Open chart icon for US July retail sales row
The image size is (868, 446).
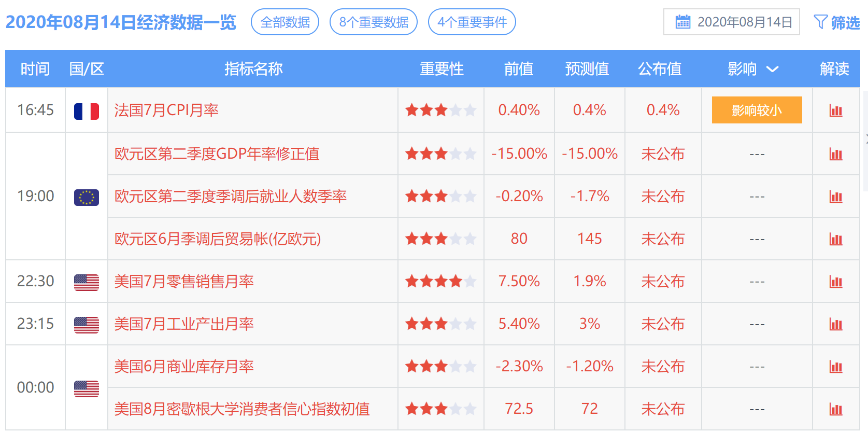(836, 282)
